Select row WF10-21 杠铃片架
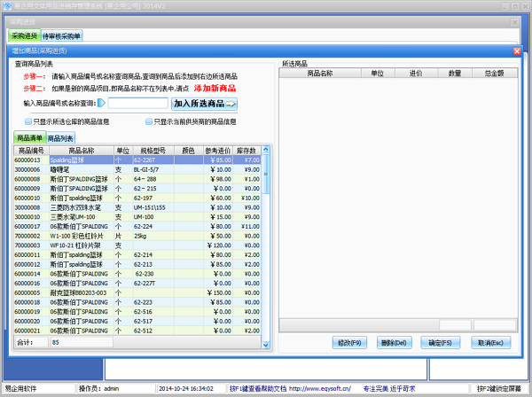Screen dimensions: 532x397 [x=137, y=245]
